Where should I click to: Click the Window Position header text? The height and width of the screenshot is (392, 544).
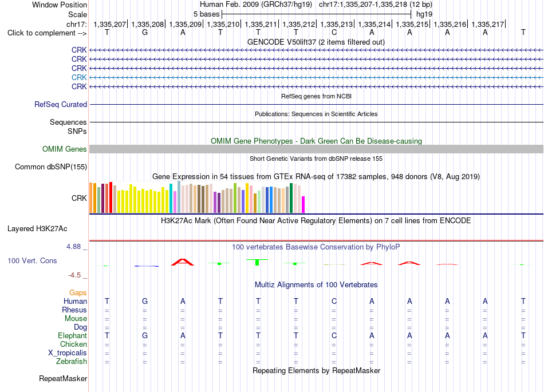point(60,5)
